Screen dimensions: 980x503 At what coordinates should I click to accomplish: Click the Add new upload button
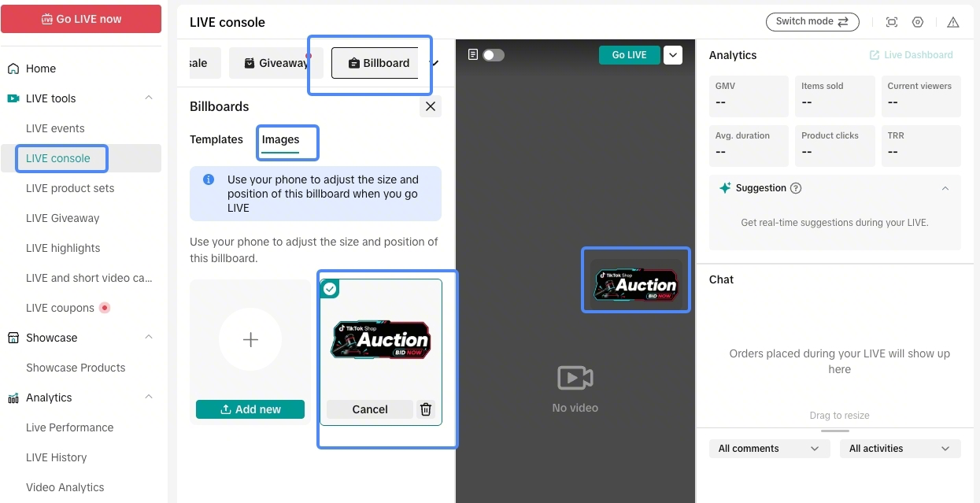point(250,409)
